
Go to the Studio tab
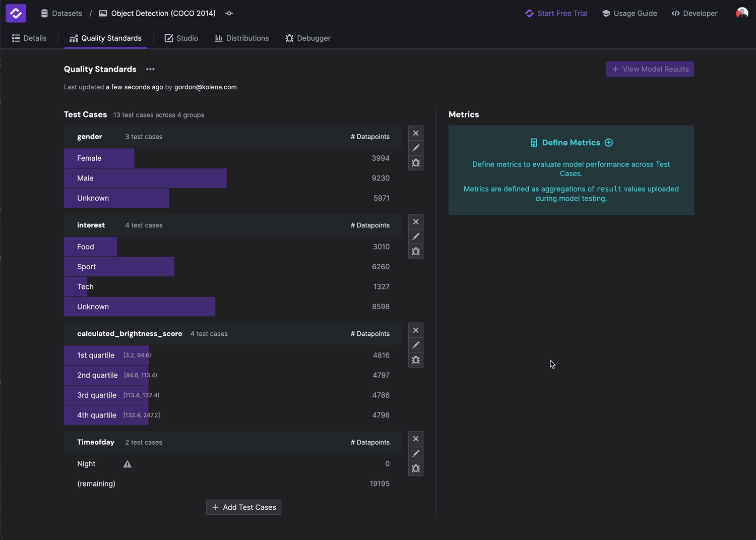pos(181,38)
